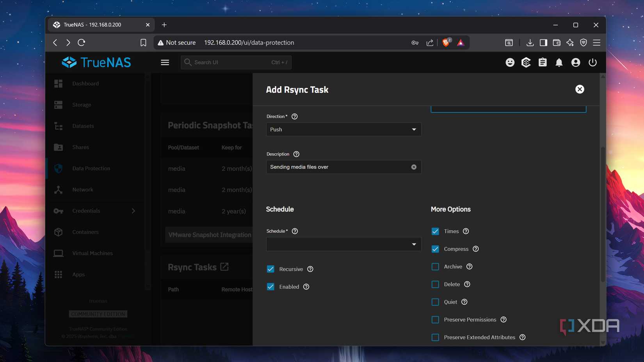
Task: Close the Add Rsync Task panel
Action: (x=580, y=89)
